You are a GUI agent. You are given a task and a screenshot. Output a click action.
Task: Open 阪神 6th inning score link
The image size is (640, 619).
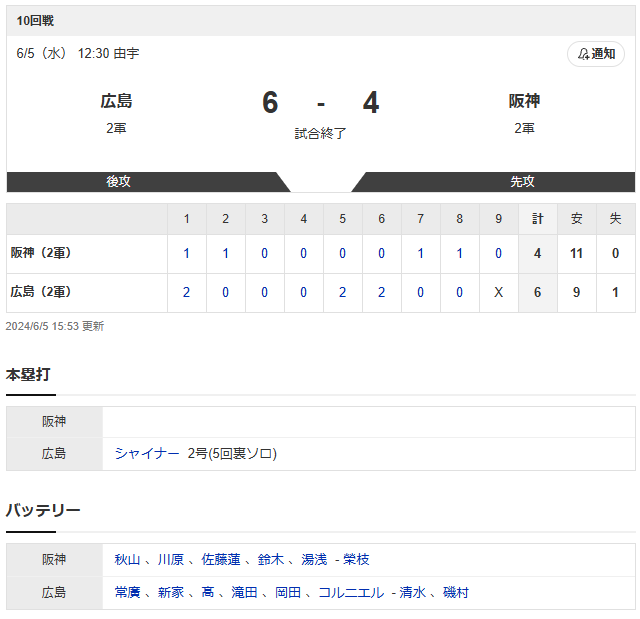(381, 253)
